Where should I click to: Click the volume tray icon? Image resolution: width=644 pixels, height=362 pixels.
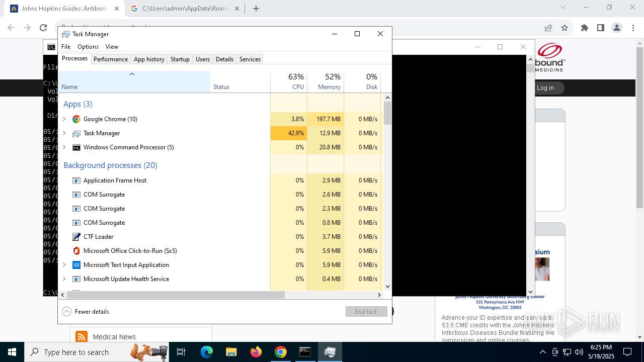579,352
